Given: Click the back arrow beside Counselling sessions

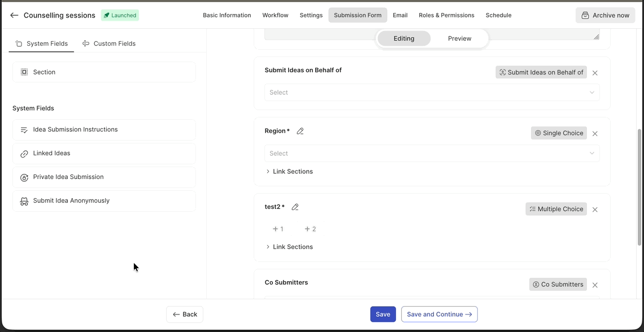Looking at the screenshot, I should click(x=14, y=15).
